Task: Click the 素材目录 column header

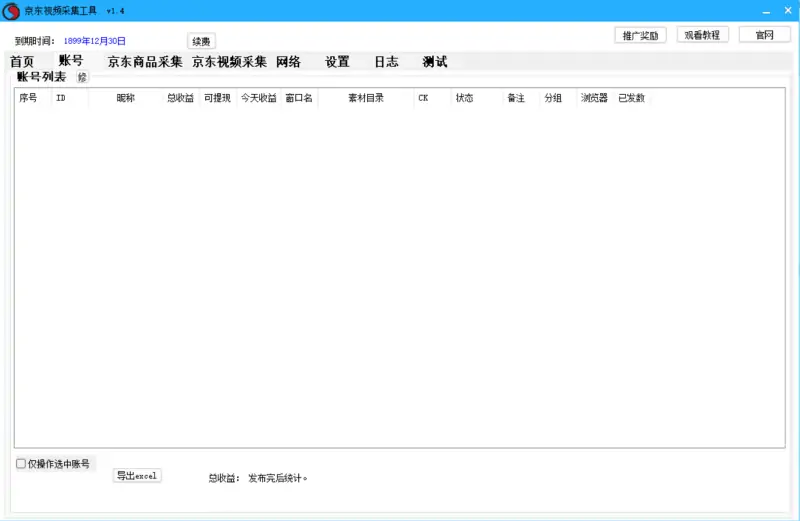Action: click(365, 98)
